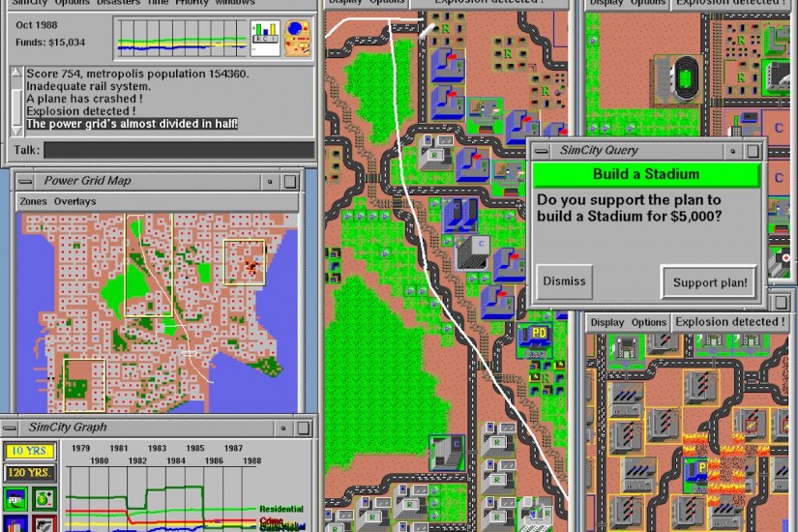Click the 'Residential' graph legend label
This screenshot has width=798, height=532.
point(281,509)
